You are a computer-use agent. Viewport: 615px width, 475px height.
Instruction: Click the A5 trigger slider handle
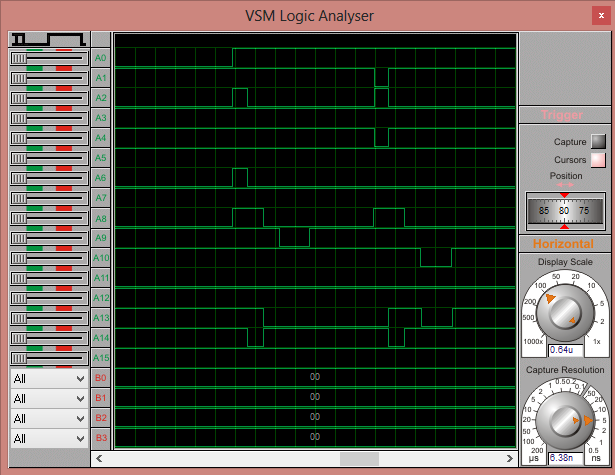click(x=19, y=158)
